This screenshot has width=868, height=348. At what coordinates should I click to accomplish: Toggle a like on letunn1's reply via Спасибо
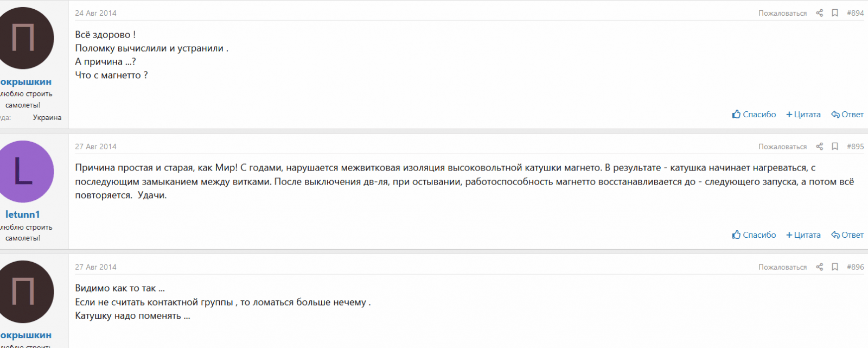[x=758, y=235]
